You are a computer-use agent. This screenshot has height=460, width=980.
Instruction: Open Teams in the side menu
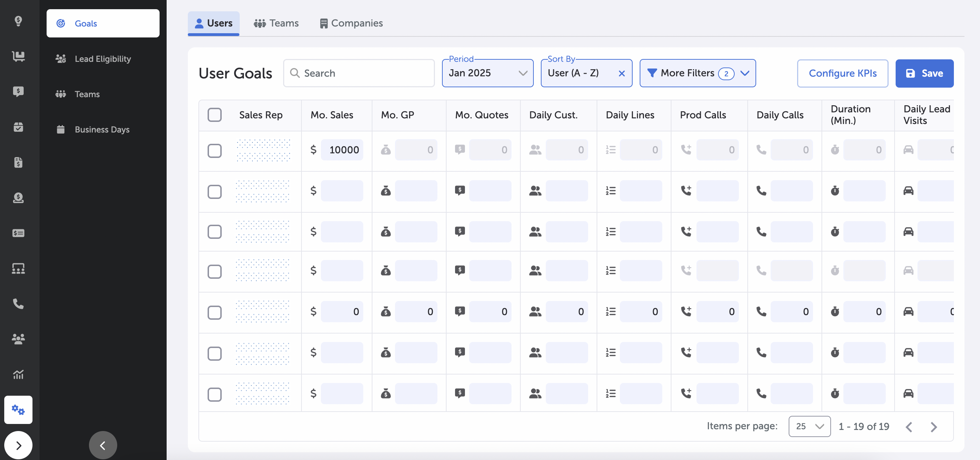pyautogui.click(x=103, y=94)
